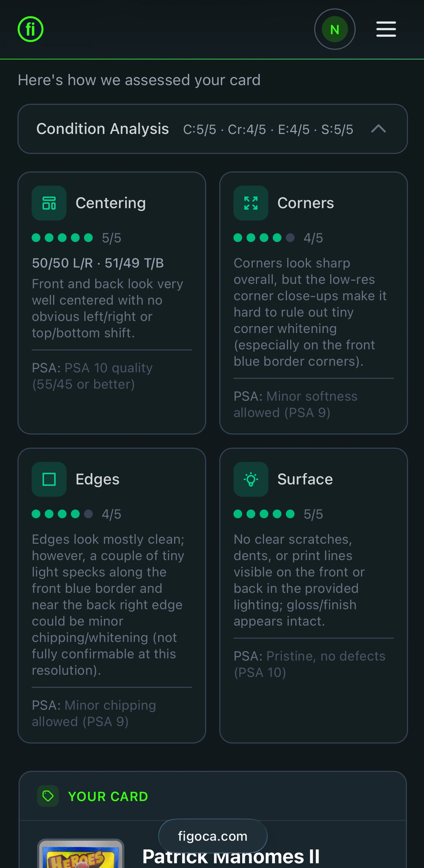Open the hamburger navigation menu
424x868 pixels.
click(x=385, y=29)
